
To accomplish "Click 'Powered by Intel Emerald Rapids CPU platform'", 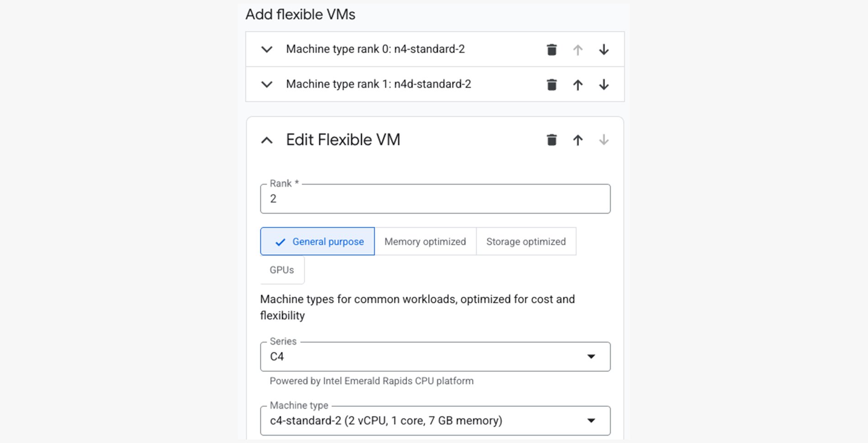I will pyautogui.click(x=371, y=381).
